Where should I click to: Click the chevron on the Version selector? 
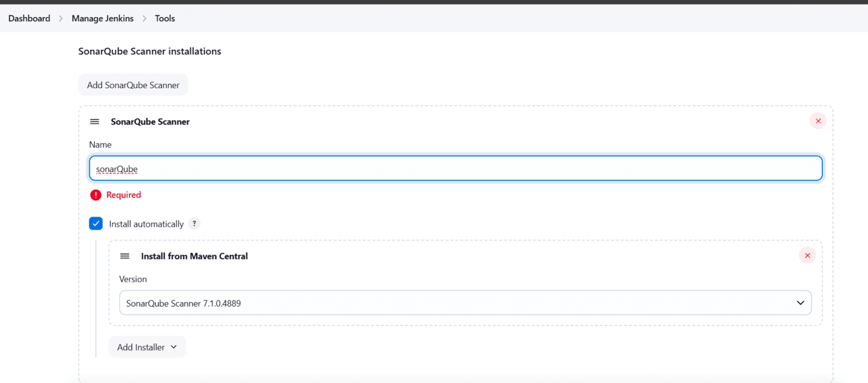(800, 303)
